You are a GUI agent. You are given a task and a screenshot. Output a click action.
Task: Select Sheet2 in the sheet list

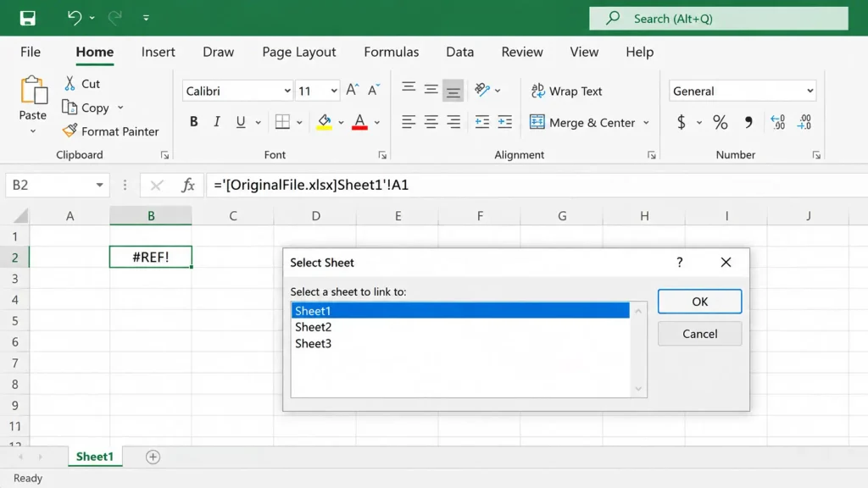pos(460,327)
